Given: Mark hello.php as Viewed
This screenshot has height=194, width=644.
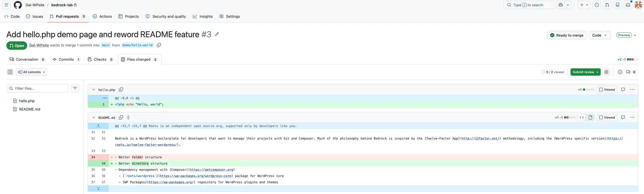Looking at the screenshot, I should tap(607, 90).
